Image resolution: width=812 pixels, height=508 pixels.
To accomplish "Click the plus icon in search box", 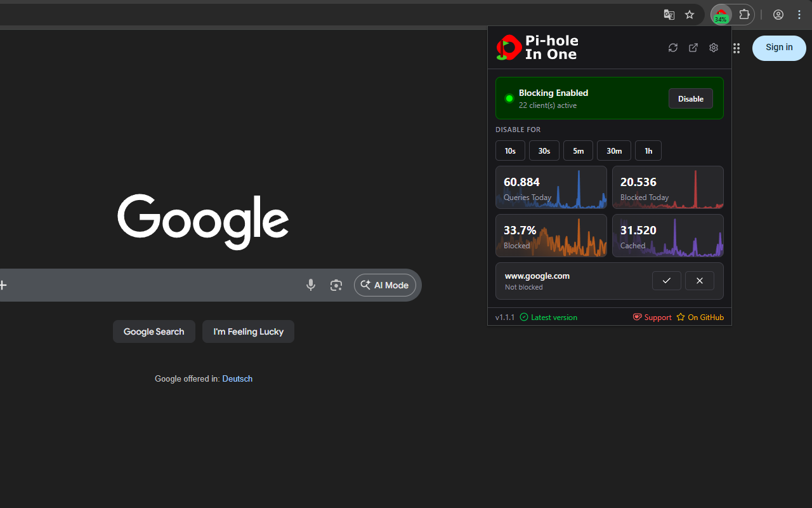I will point(3,285).
